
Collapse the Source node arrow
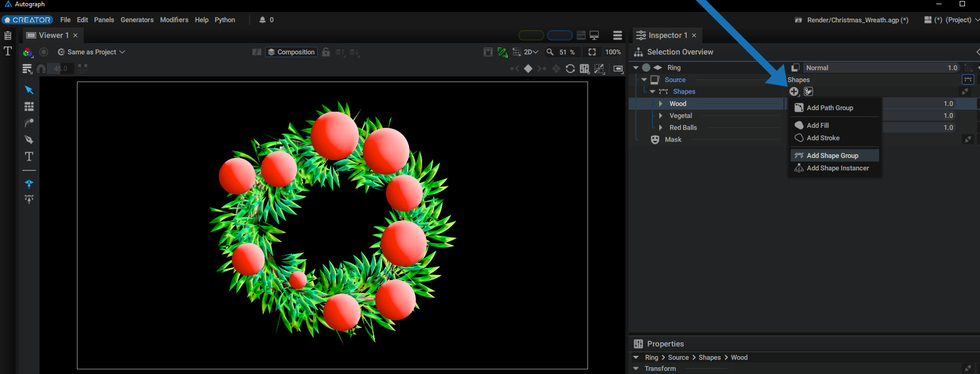click(644, 79)
